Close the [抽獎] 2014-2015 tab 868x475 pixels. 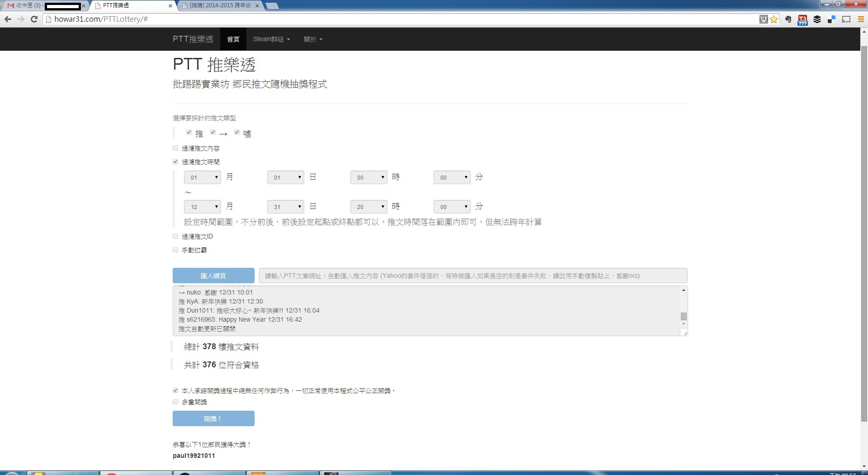(257, 6)
